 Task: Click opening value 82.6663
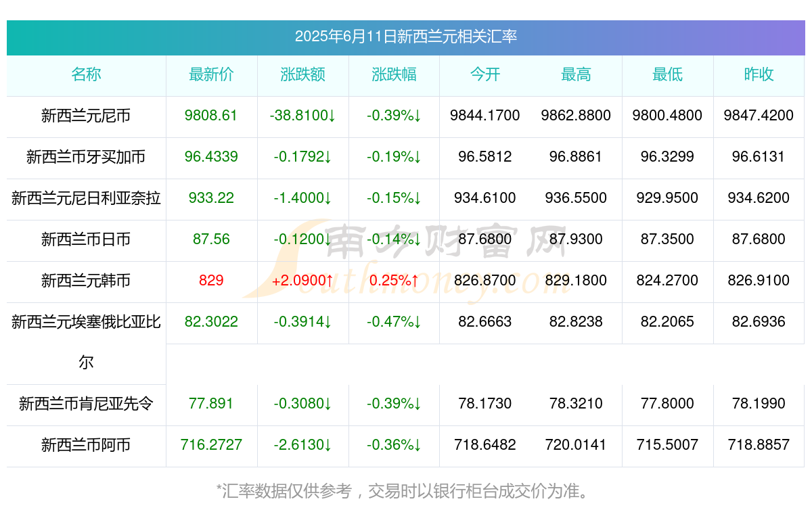tap(485, 322)
